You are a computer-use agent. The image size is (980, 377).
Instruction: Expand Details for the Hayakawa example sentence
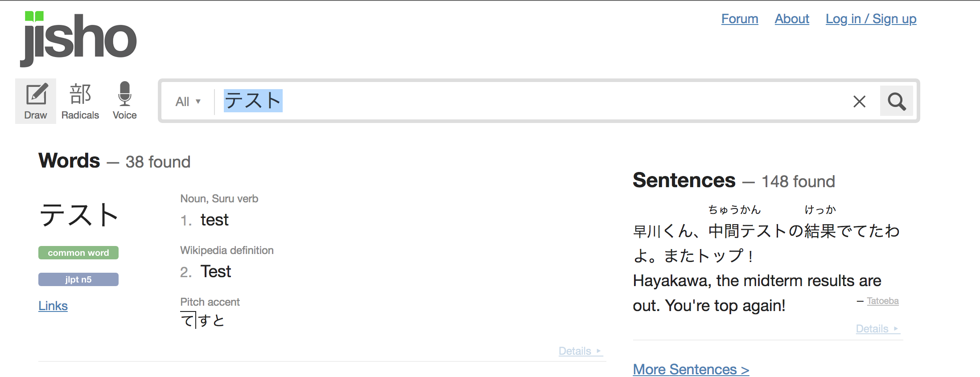tap(877, 328)
